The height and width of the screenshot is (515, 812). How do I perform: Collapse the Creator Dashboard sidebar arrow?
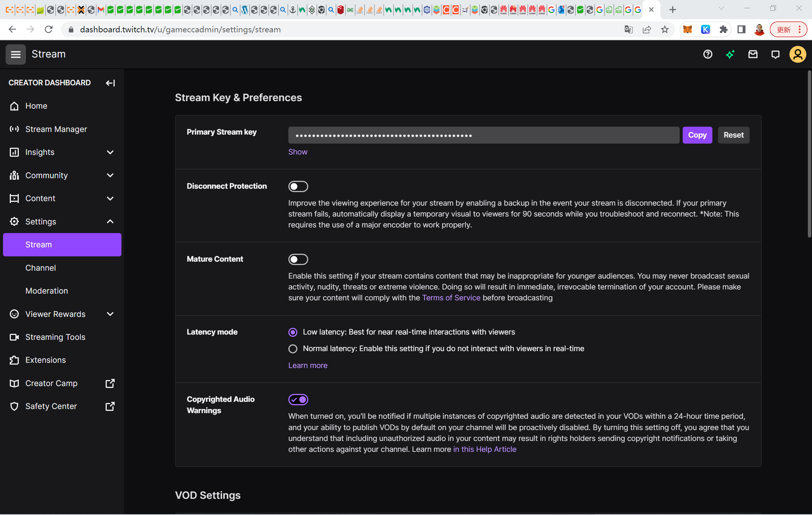110,83
